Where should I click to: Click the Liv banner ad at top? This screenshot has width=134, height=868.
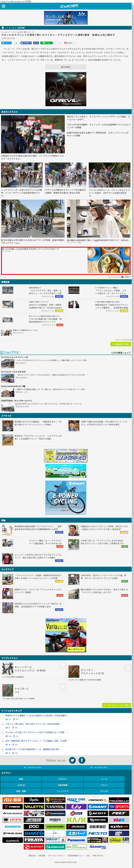[66, 18]
